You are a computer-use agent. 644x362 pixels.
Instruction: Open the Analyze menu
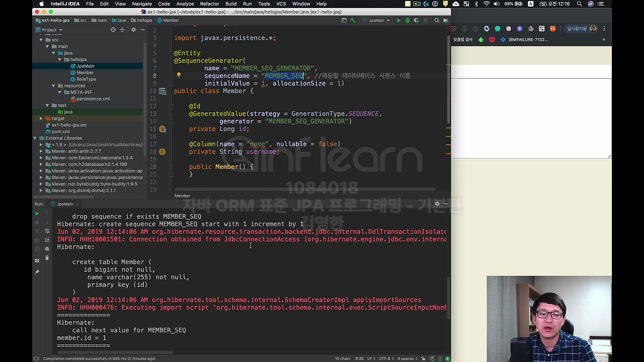coord(185,4)
